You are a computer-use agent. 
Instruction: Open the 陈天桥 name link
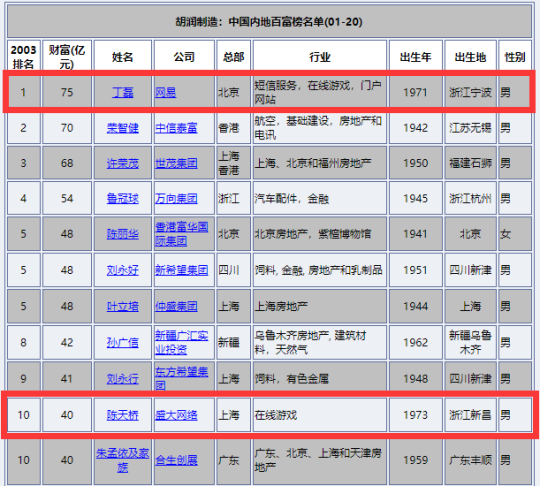click(x=123, y=415)
